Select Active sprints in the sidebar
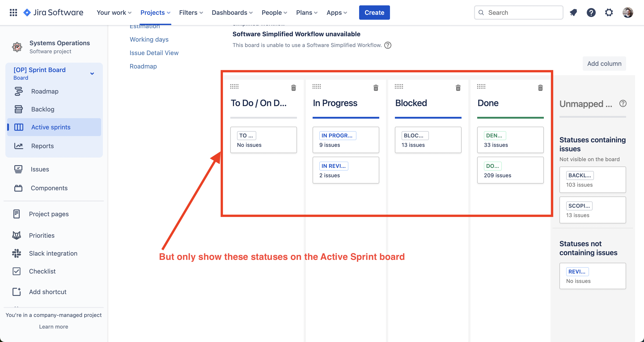The height and width of the screenshot is (342, 644). point(54,127)
